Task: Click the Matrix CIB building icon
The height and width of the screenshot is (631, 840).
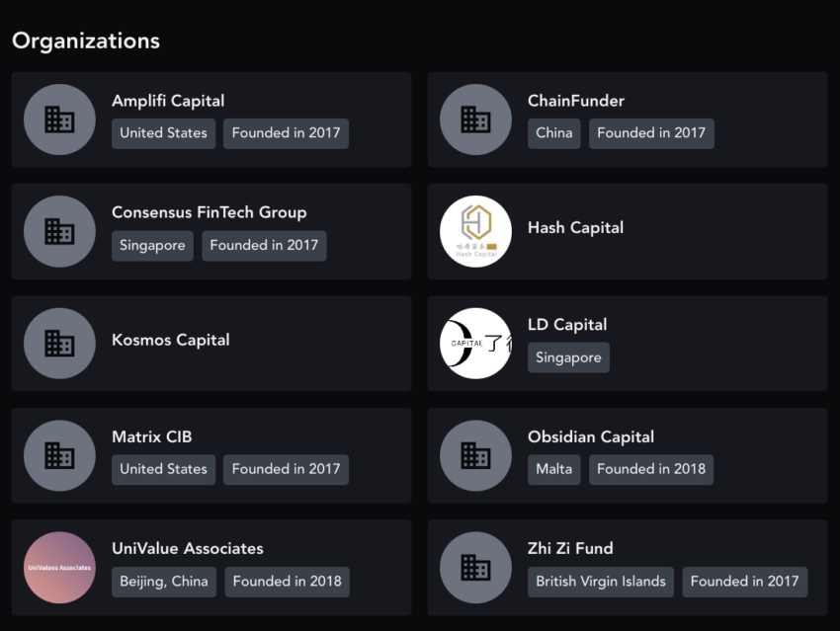Action: pyautogui.click(x=59, y=455)
